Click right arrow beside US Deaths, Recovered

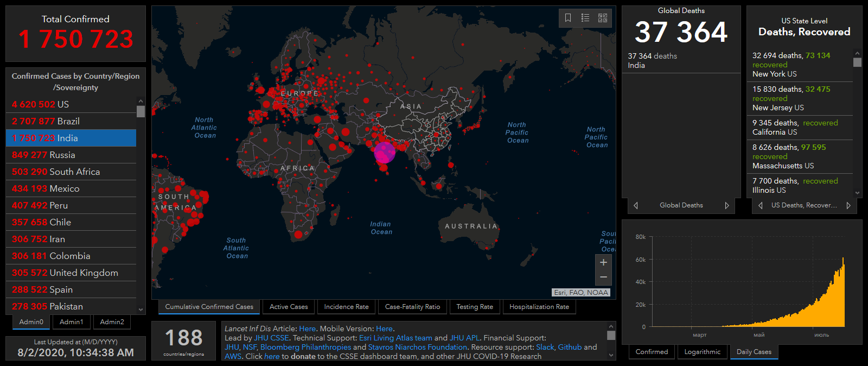[x=848, y=205]
